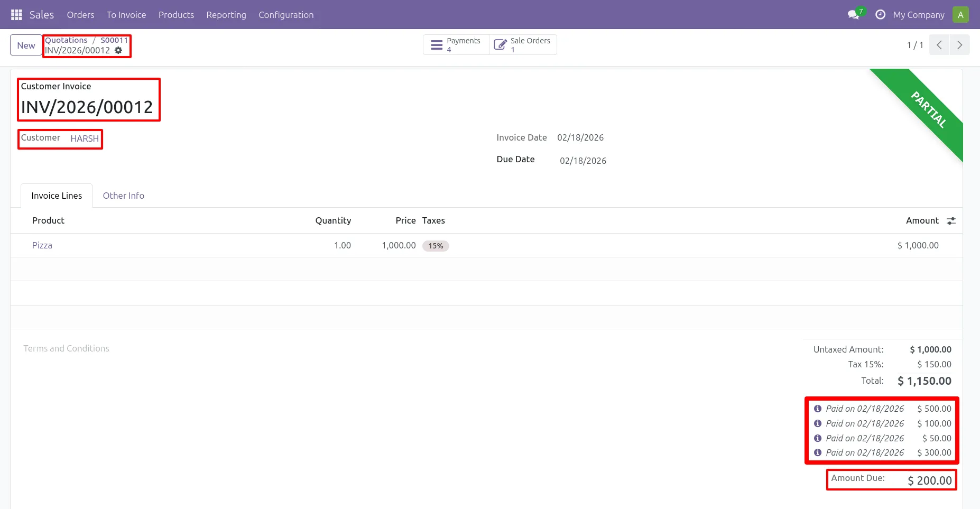This screenshot has height=509, width=980.
Task: Open the apps grid menu icon
Action: coord(16,15)
